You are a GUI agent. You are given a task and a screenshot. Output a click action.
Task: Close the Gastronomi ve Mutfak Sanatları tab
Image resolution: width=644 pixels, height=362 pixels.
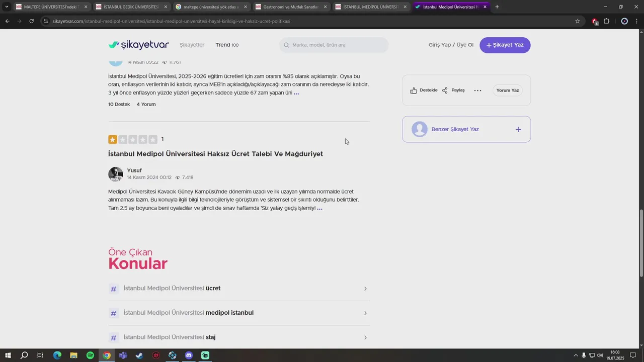tap(325, 7)
